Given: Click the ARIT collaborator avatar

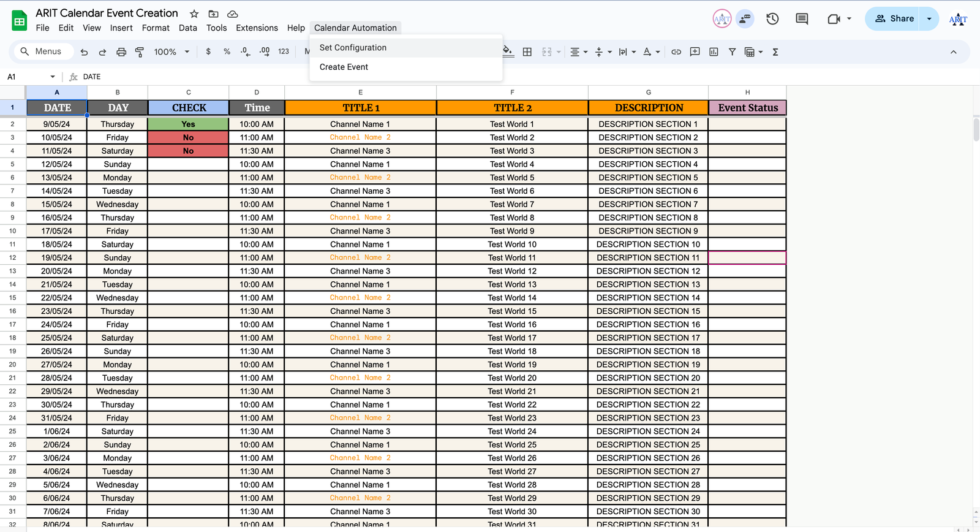Looking at the screenshot, I should 722,18.
